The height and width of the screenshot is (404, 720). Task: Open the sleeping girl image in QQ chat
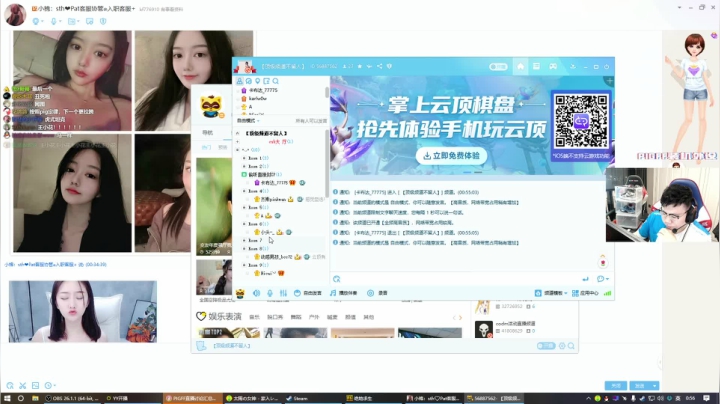83,312
